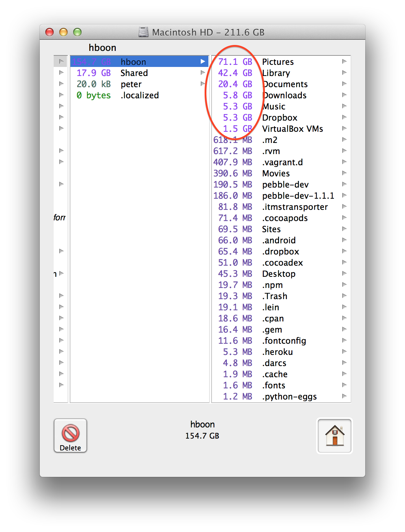Select the .dropbox folder
The width and height of the screenshot is (405, 532).
[281, 251]
